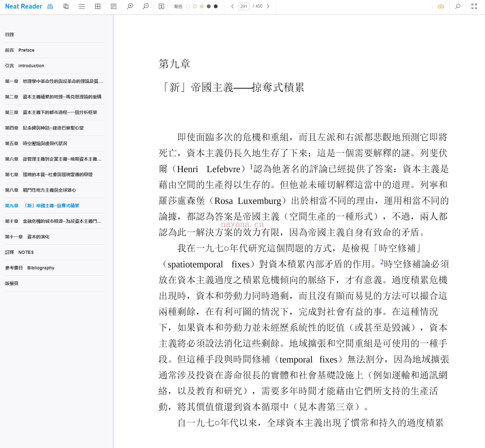Screen dimensions: 485x448
Task: Click the '/ 450' total pages text
Action: pos(258,6)
